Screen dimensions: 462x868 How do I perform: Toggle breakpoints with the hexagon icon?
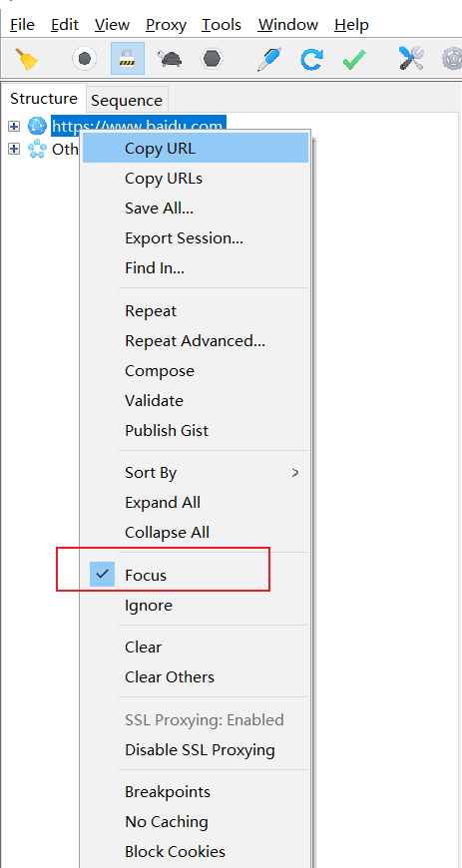212,58
